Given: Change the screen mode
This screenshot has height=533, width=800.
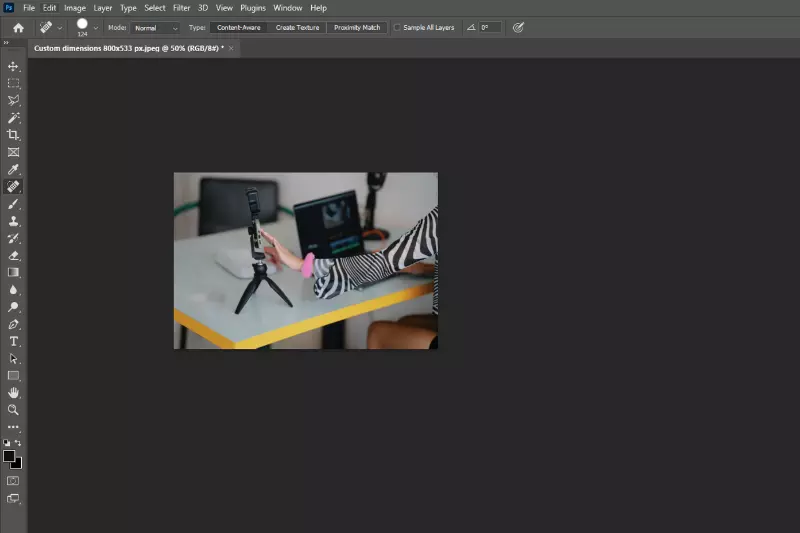Looking at the screenshot, I should tap(13, 498).
